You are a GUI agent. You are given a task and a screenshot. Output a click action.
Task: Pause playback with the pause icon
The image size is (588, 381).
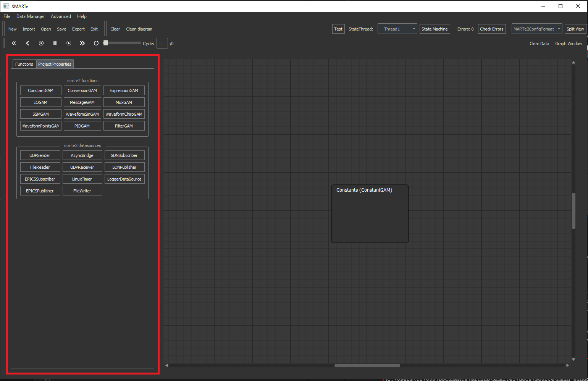(x=55, y=43)
